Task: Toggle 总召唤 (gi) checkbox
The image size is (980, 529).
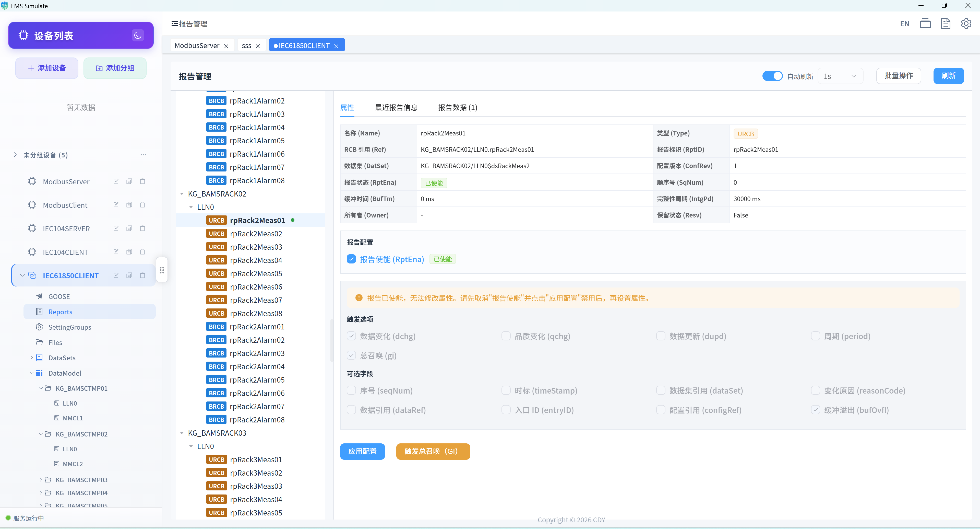Action: [351, 355]
